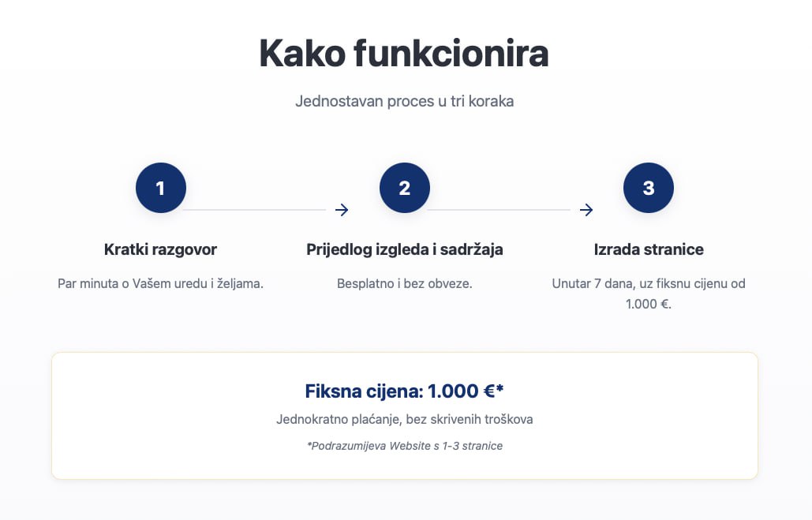
Task: Click the connector line after step 2
Action: [x=499, y=210]
